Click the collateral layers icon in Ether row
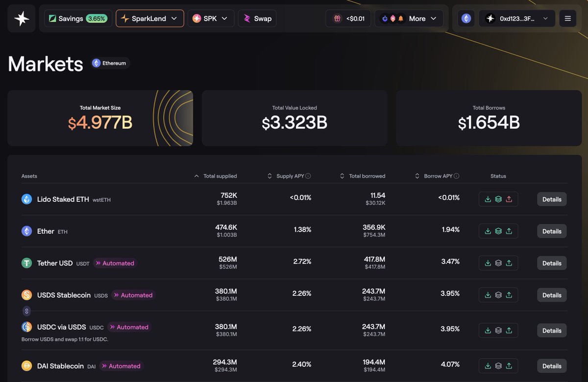This screenshot has height=382, width=588. (498, 231)
